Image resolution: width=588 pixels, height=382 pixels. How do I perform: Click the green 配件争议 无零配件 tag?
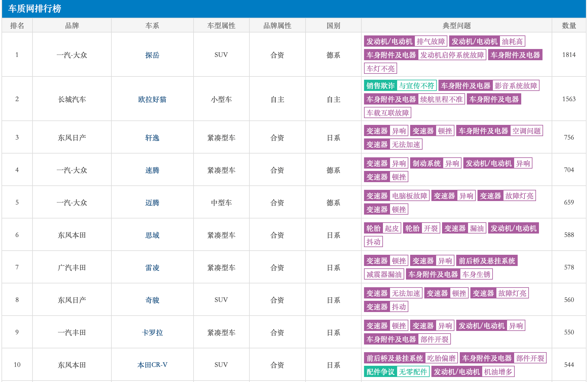397,372
